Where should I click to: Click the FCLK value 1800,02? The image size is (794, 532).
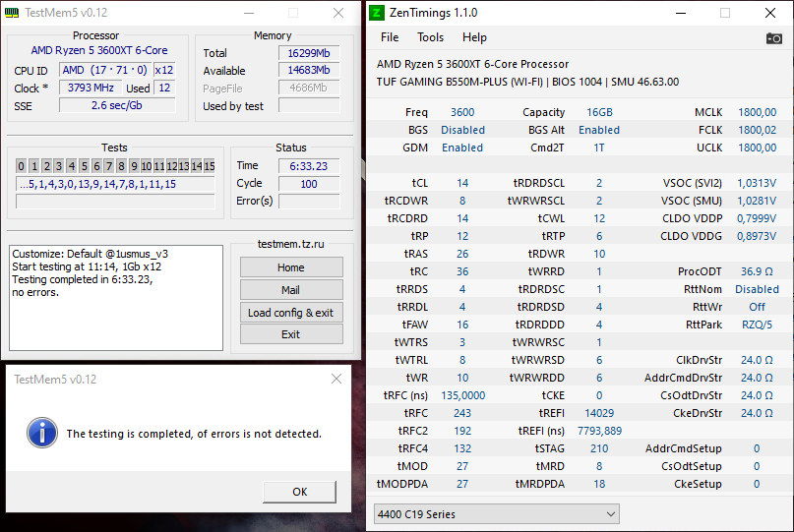(757, 130)
